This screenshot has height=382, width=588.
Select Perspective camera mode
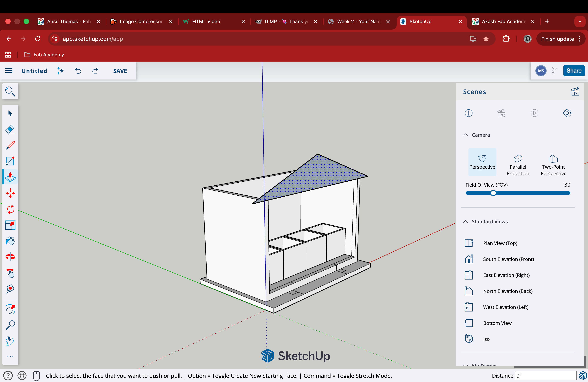tap(482, 162)
